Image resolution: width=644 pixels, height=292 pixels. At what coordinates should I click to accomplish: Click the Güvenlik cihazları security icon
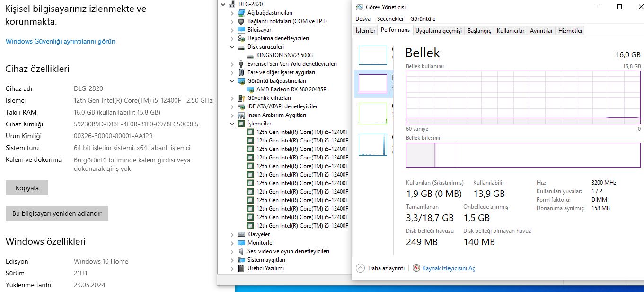[x=241, y=98]
